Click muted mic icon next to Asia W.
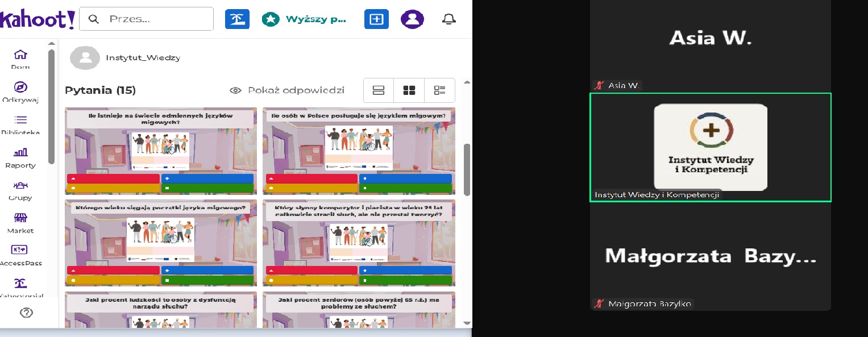The width and height of the screenshot is (868, 337). (x=599, y=85)
